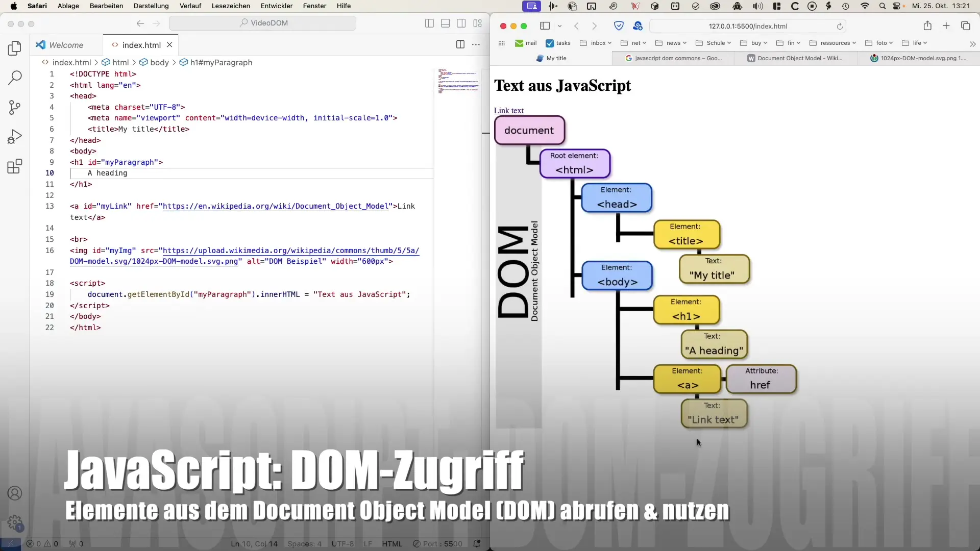The image size is (980, 551).
Task: Open the Search panel in sidebar
Action: 15,78
